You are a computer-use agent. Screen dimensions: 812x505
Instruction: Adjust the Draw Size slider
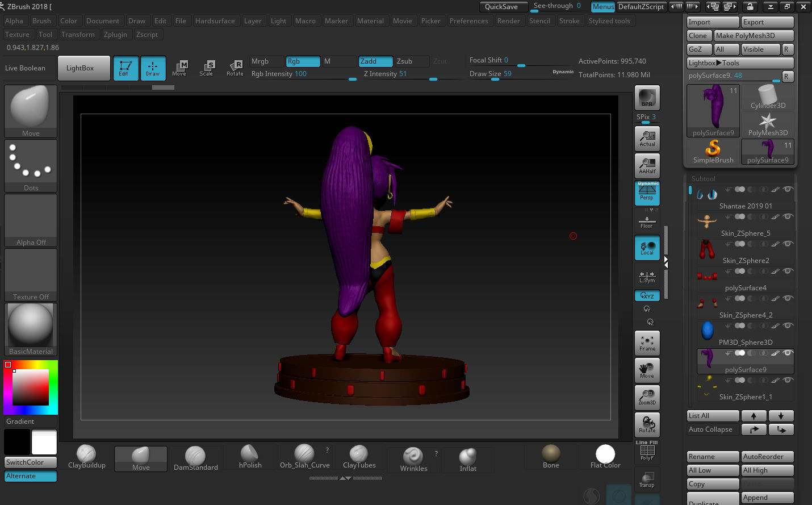(x=520, y=74)
